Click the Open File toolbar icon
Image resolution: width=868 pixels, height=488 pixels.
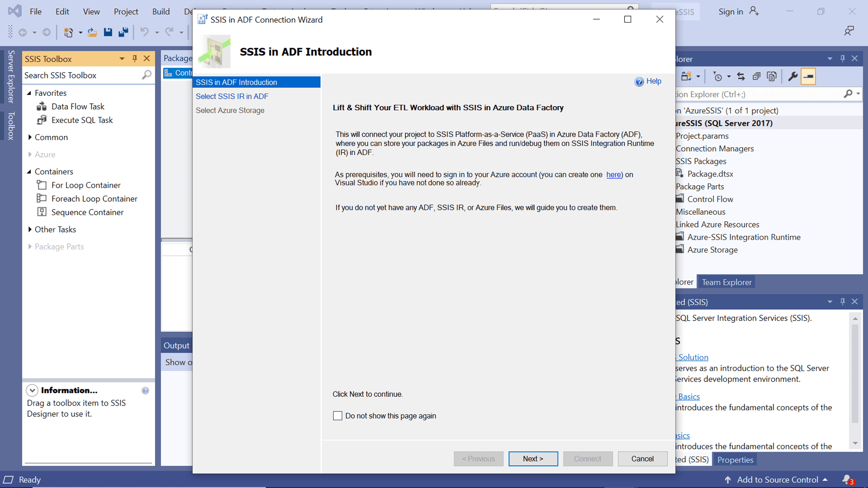coord(92,32)
